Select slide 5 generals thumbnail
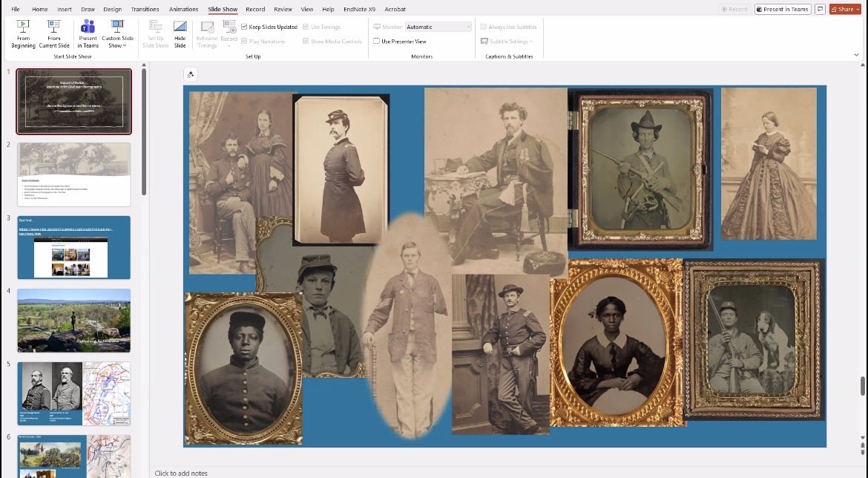The height and width of the screenshot is (478, 868). tap(74, 393)
